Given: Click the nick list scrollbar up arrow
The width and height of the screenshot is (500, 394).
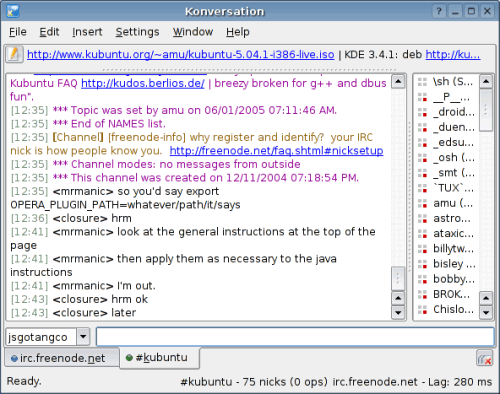Looking at the screenshot, I should coord(486,81).
